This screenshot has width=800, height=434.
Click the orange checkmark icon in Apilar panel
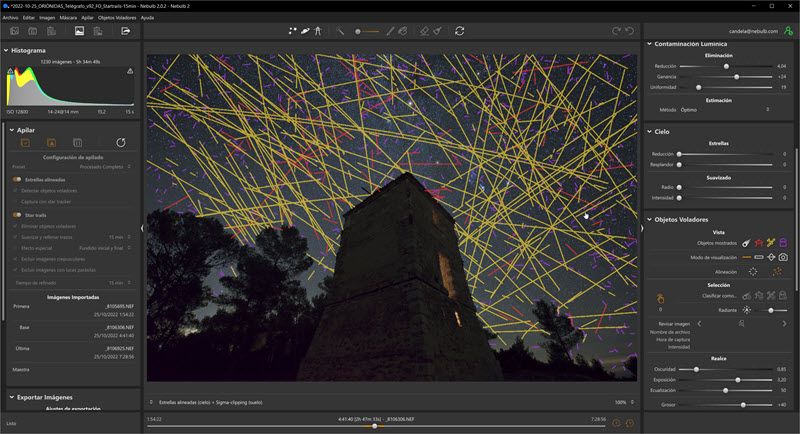pos(25,143)
